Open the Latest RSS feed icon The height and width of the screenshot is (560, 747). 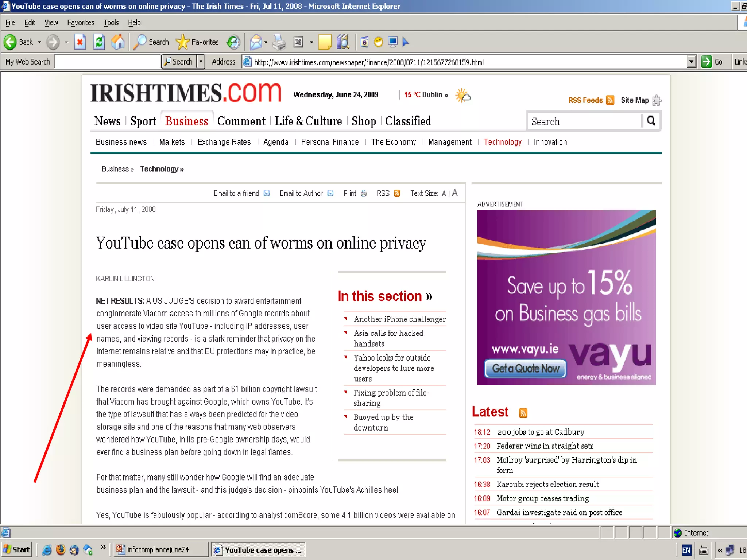523,413
